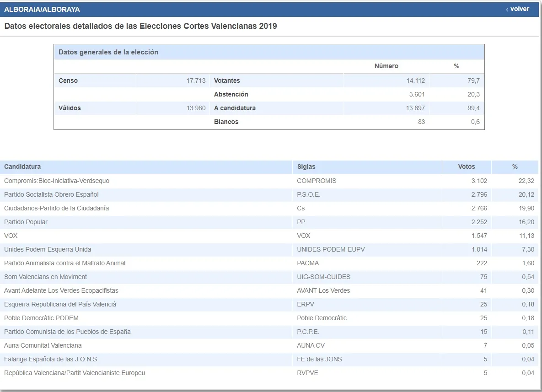This screenshot has width=542, height=392.
Task: Click the Votos column header
Action: pos(466,166)
